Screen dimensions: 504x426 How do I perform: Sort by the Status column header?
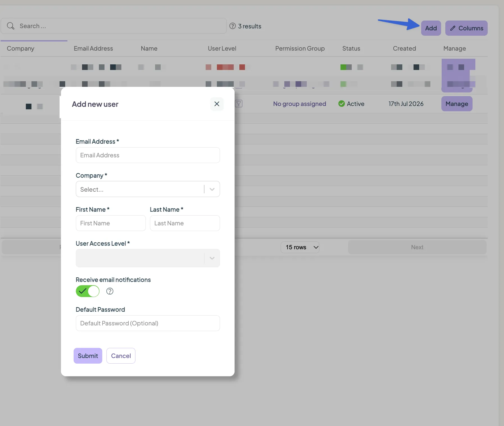(x=351, y=48)
